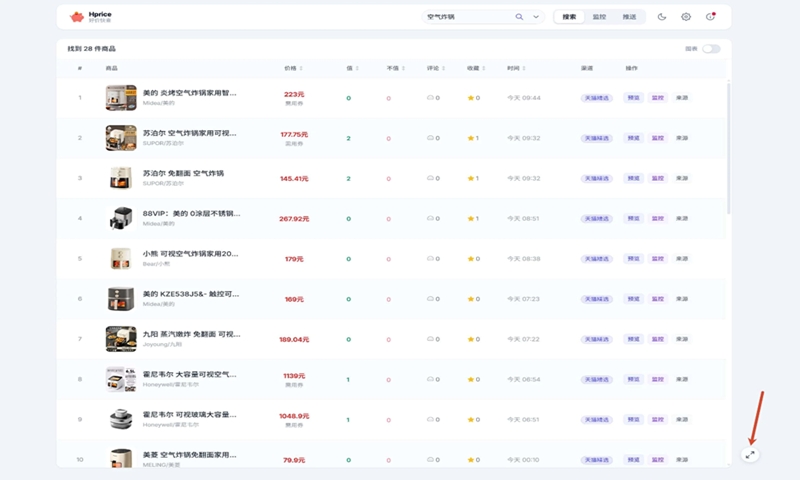Click 来源 button in row 2 苏泊尔
Screen dimensions: 800x480
point(682,138)
